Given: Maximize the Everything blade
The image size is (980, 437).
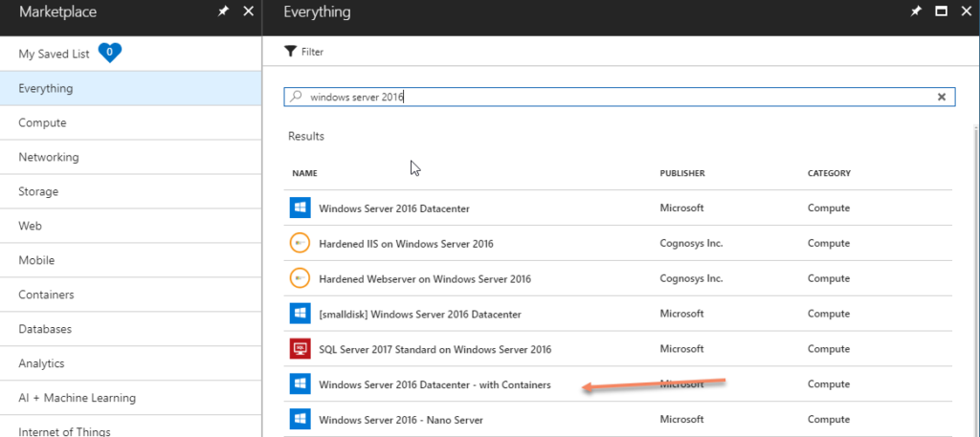Looking at the screenshot, I should click(x=942, y=11).
